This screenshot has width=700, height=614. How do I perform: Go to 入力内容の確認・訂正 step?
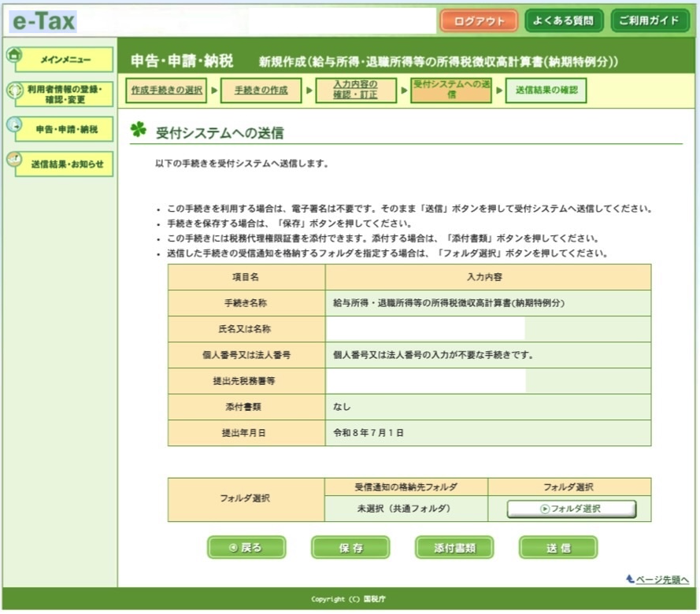356,91
